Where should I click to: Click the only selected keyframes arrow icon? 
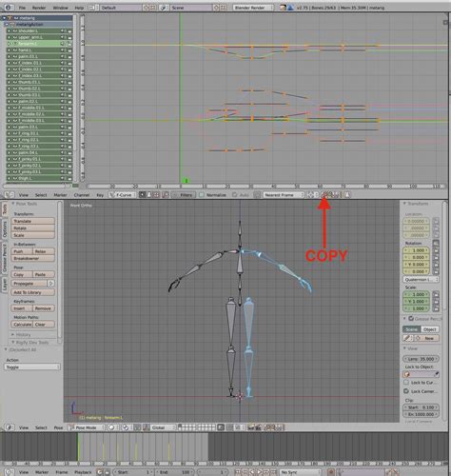coord(142,195)
